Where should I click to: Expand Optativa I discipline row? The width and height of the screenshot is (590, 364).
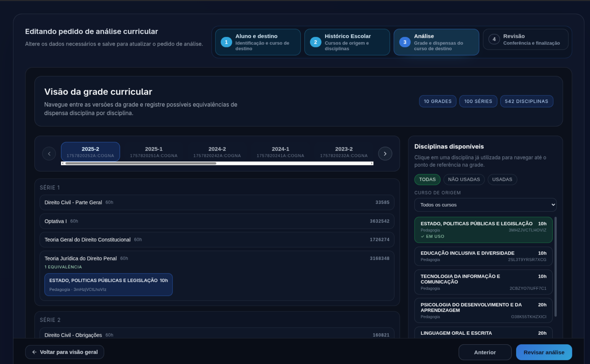tap(217, 221)
